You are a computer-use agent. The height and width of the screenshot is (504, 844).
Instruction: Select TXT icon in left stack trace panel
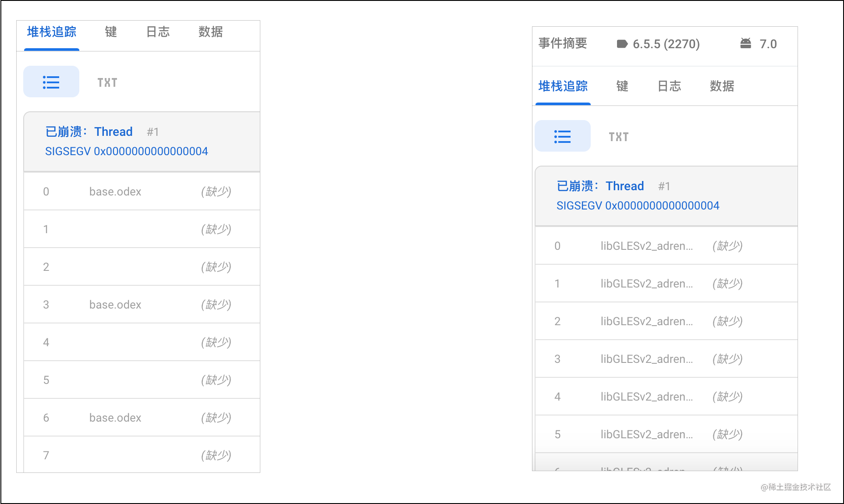(106, 82)
